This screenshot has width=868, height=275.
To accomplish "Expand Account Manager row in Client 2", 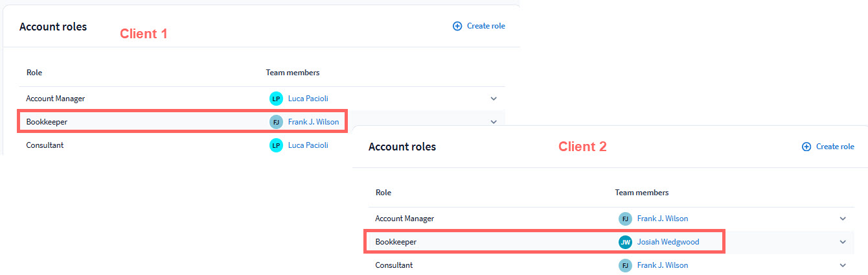I will click(x=843, y=219).
